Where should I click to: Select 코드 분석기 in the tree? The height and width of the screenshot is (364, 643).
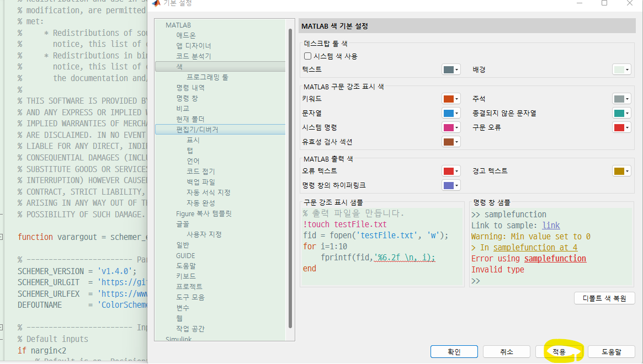coord(194,56)
